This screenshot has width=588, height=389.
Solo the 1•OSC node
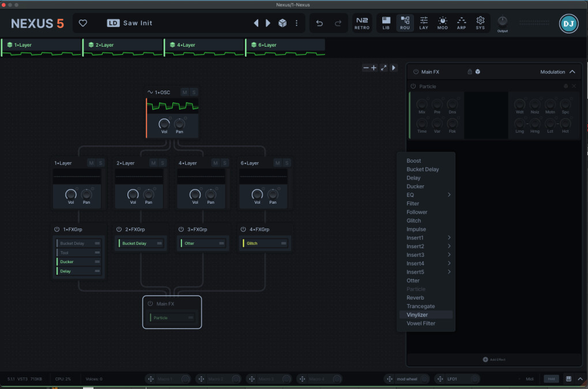(194, 92)
